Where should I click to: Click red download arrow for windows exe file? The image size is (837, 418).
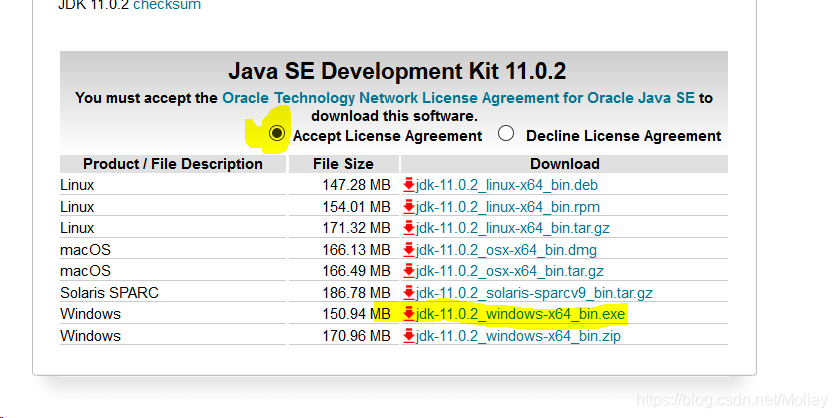point(409,314)
